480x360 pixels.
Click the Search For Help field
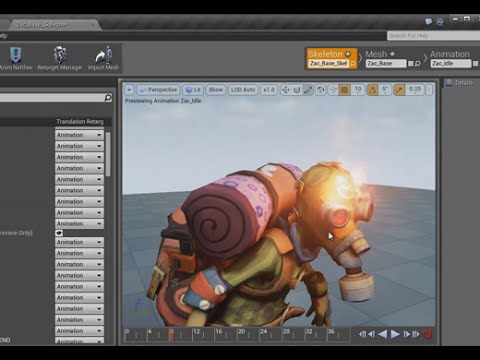click(x=433, y=35)
